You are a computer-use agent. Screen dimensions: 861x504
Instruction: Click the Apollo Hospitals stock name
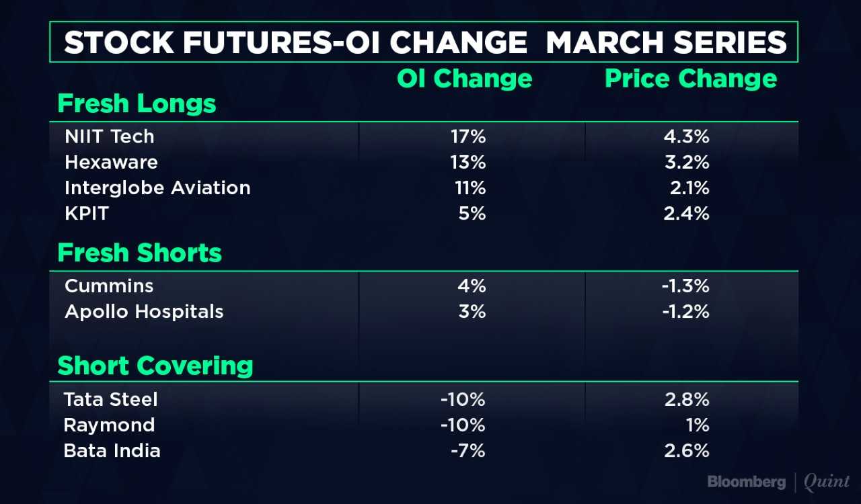click(x=144, y=312)
